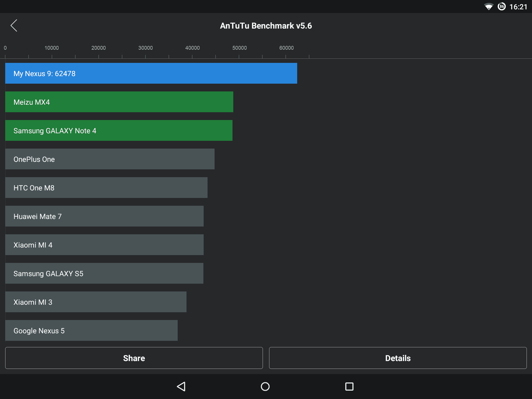Open recent apps with the square button
The image size is (532, 399).
349,386
